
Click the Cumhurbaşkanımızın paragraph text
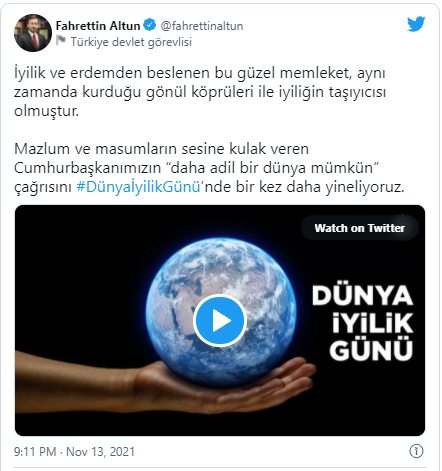click(x=209, y=168)
